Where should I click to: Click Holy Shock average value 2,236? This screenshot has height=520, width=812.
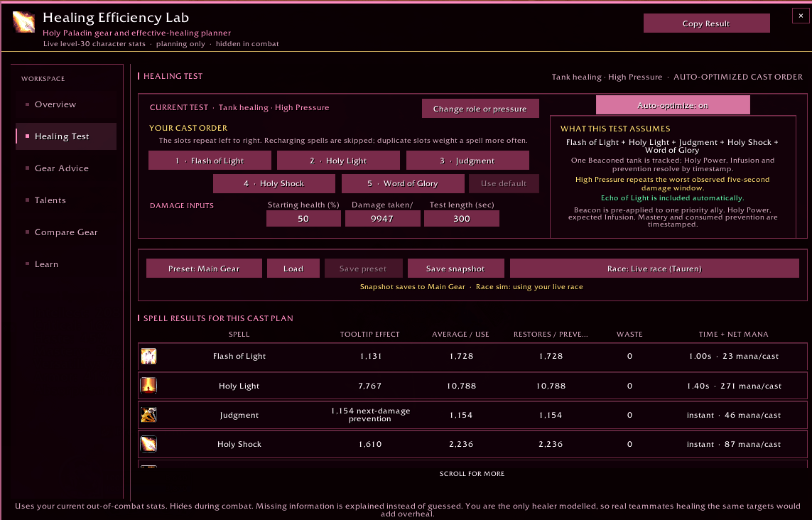pyautogui.click(x=461, y=444)
